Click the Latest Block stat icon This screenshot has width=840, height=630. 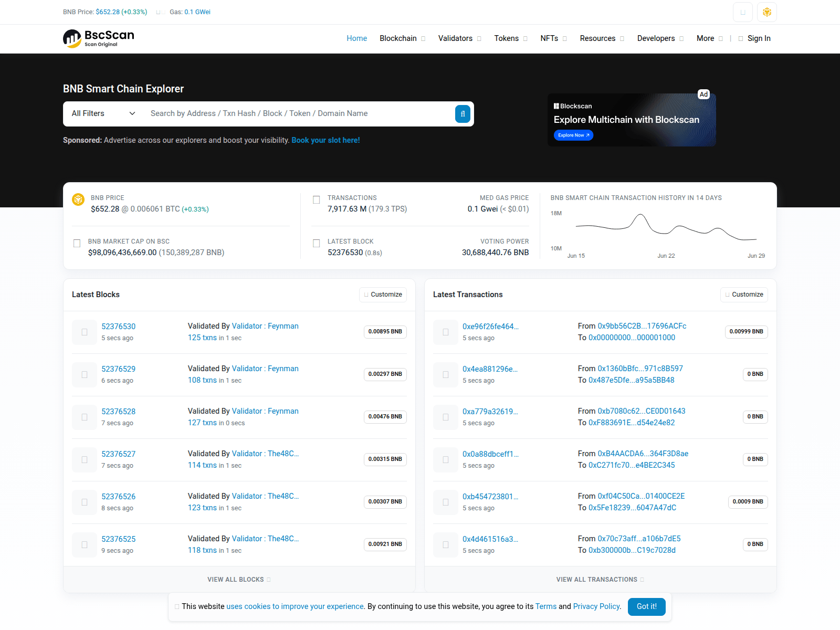(x=316, y=244)
